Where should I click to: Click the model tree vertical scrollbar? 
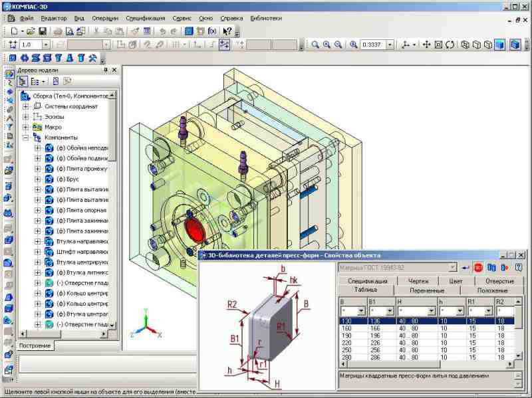112,199
